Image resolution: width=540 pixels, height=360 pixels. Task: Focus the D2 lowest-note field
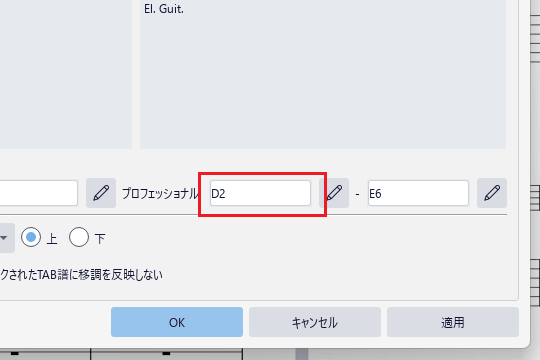coord(260,193)
